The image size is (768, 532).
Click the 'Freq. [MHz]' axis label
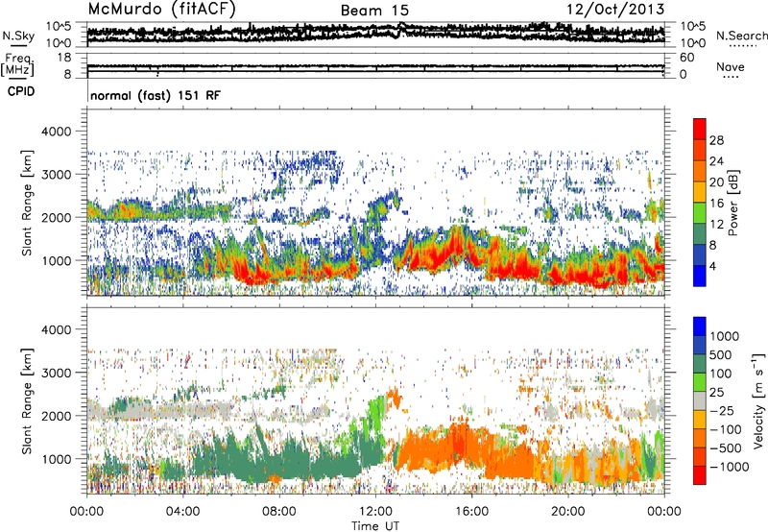coord(17,64)
